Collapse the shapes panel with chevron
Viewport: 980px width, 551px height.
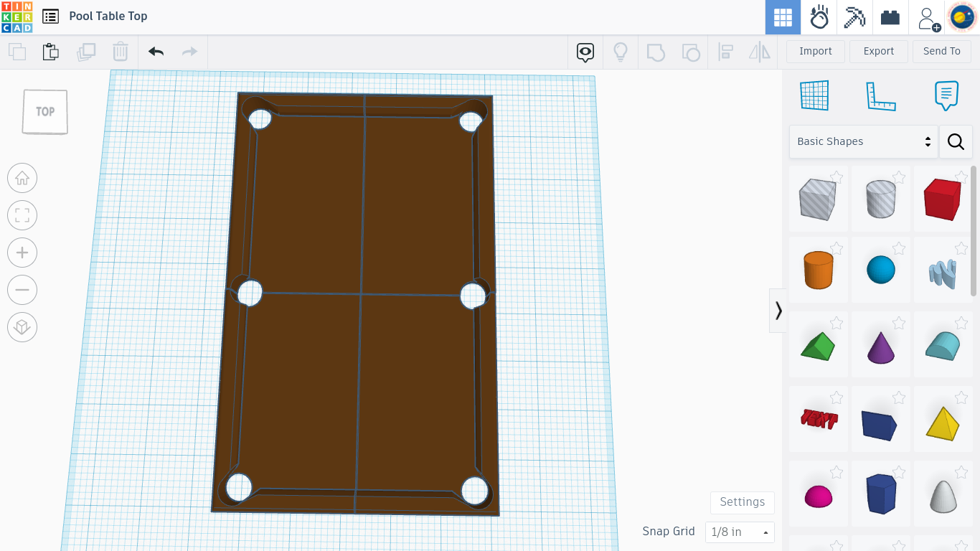click(x=778, y=310)
